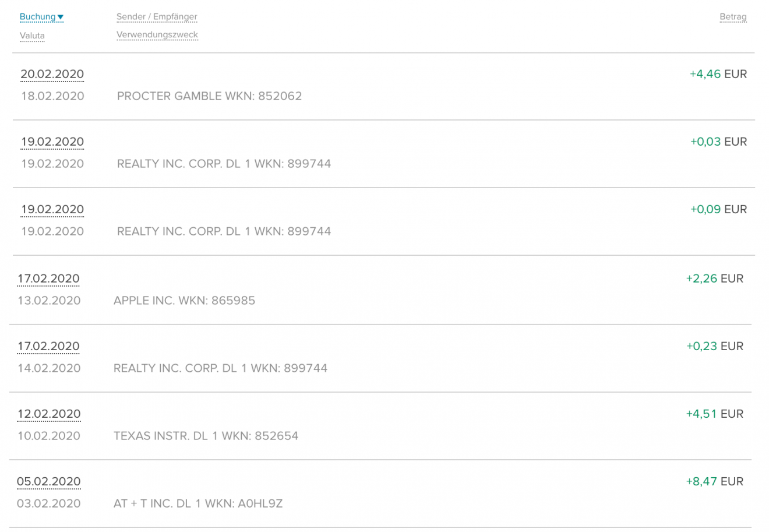Viewport: 769px width, 532px height.
Task: Click the Betrag column header
Action: click(x=733, y=17)
